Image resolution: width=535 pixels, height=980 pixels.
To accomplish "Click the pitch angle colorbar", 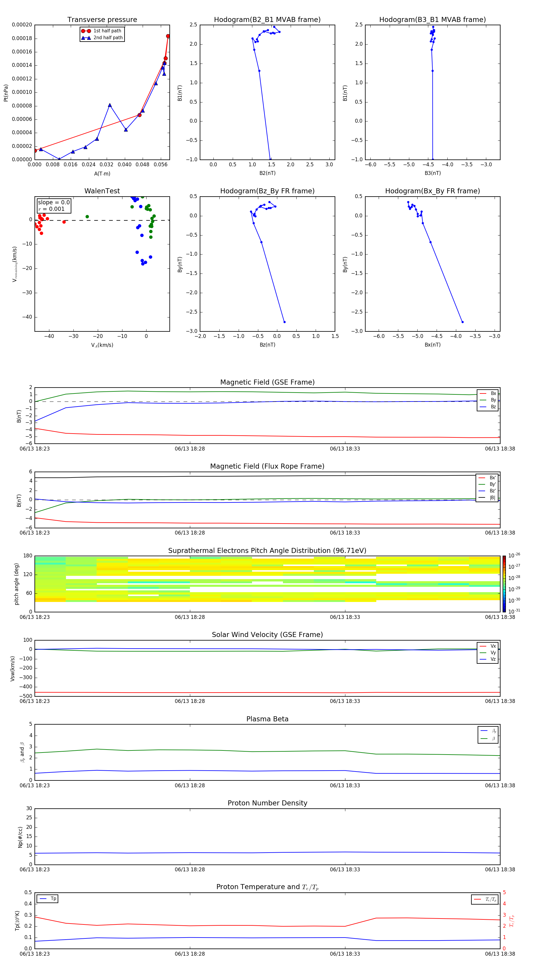I will [504, 584].
